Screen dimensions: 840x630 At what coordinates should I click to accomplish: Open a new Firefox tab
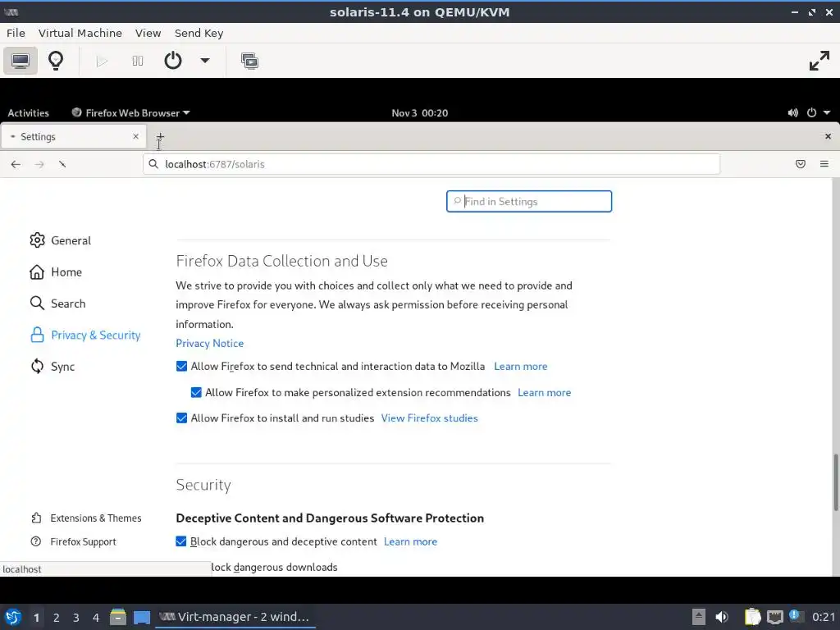(x=160, y=137)
